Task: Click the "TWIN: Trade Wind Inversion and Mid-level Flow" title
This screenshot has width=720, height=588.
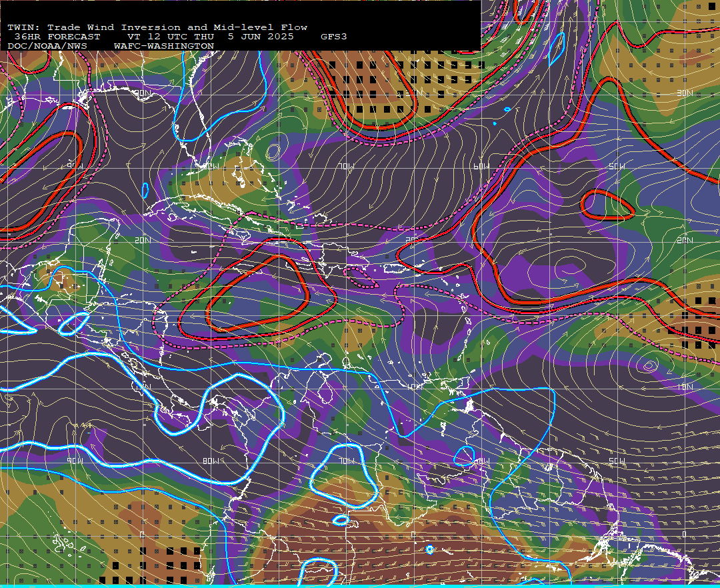Action: tap(157, 27)
